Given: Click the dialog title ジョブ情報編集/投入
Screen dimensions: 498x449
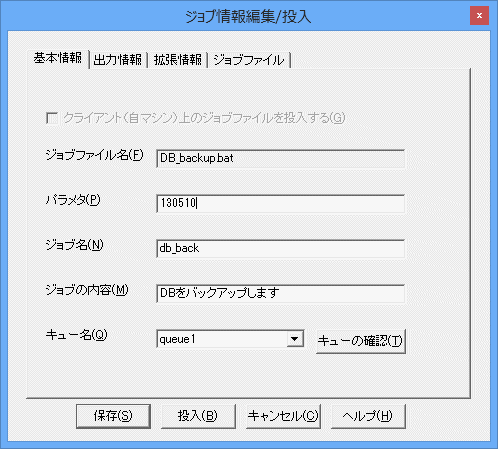Looking at the screenshot, I should pos(248,16).
